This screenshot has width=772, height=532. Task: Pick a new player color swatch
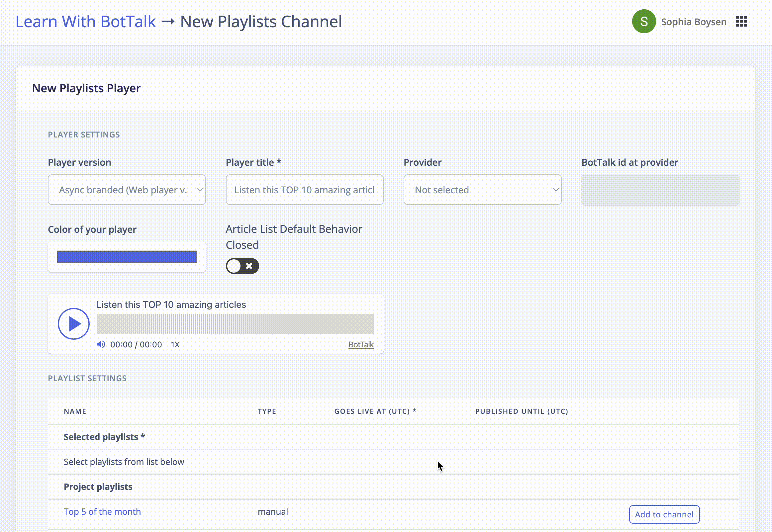point(127,257)
